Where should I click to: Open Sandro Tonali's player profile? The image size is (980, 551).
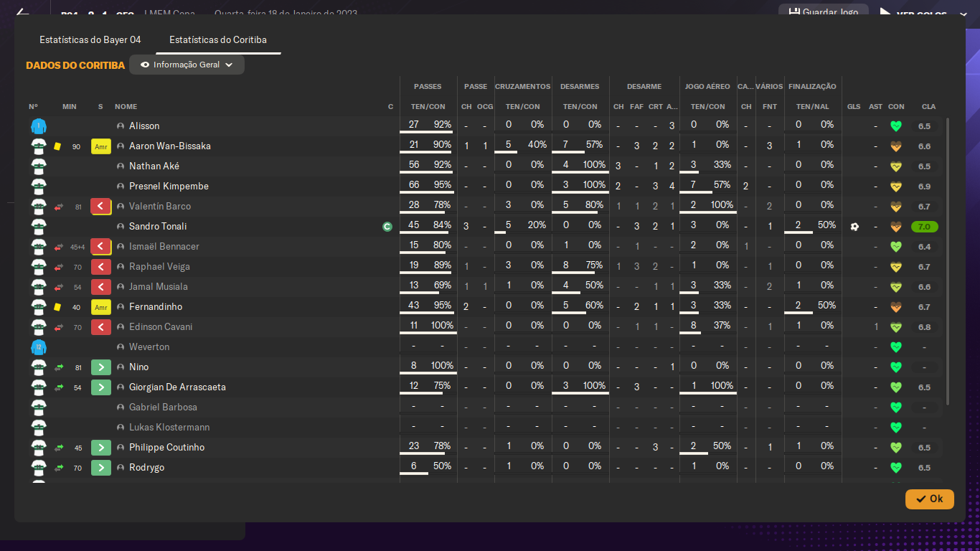(x=158, y=227)
